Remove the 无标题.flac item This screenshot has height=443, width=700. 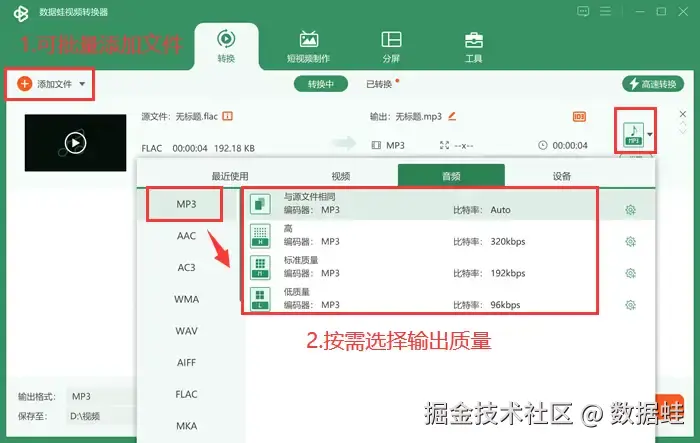pyautogui.click(x=683, y=114)
